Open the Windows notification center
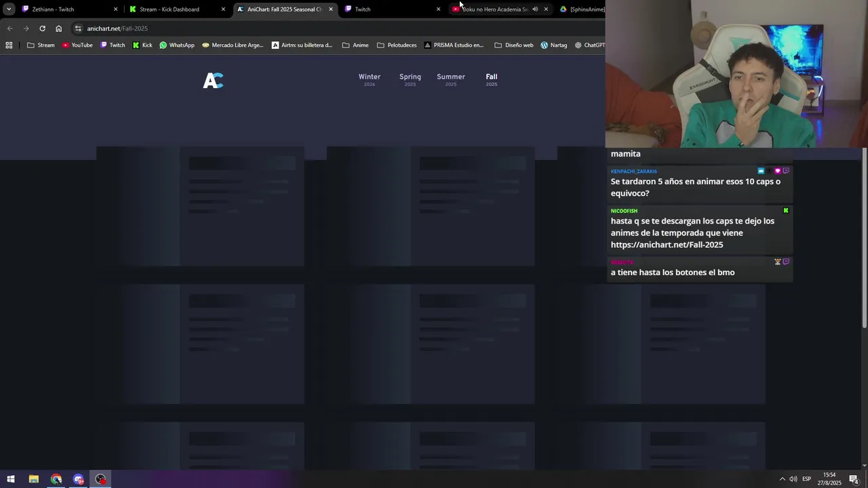Screen dimensions: 868x488 click(x=854, y=479)
